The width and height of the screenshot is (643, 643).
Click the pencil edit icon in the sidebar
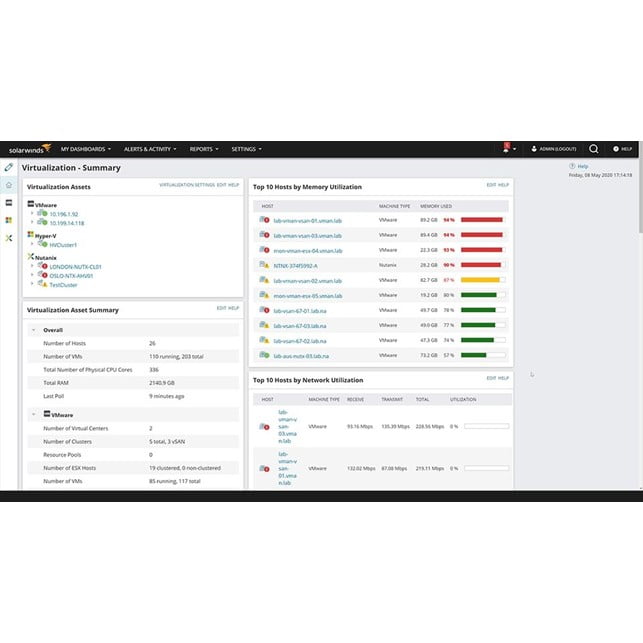pos(9,167)
